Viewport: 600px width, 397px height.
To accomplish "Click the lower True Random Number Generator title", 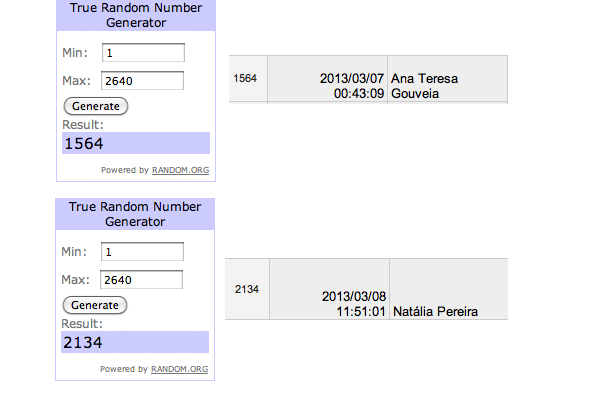I will (x=135, y=214).
